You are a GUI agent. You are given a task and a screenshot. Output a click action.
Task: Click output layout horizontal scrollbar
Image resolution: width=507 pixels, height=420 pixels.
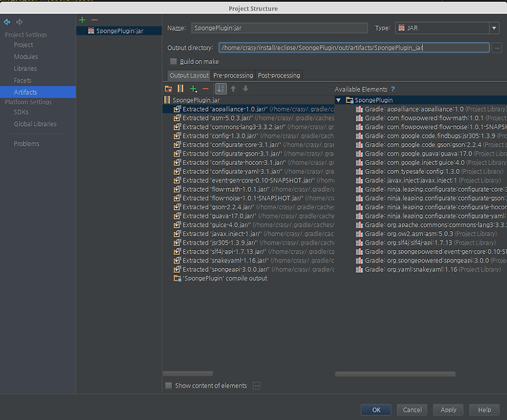pos(188,373)
